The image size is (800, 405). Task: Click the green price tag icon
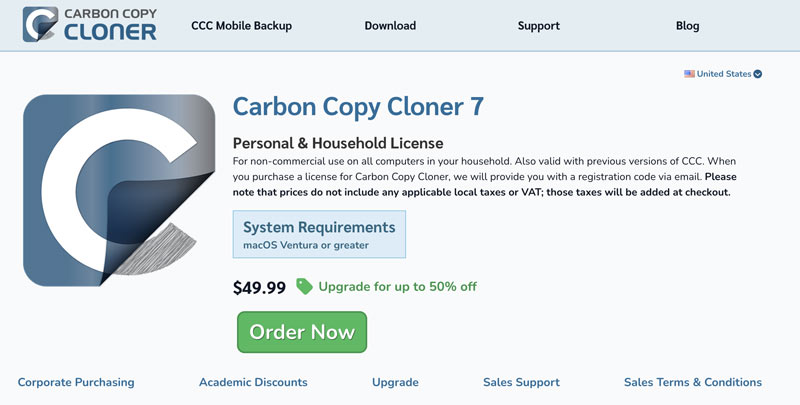304,287
